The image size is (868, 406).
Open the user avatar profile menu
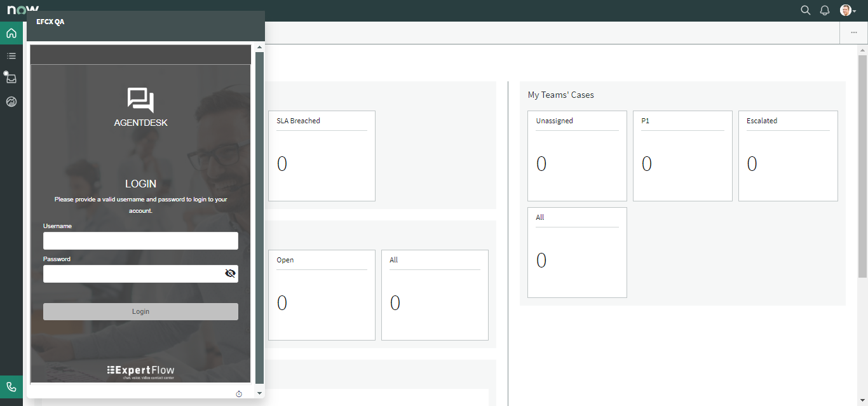click(847, 10)
